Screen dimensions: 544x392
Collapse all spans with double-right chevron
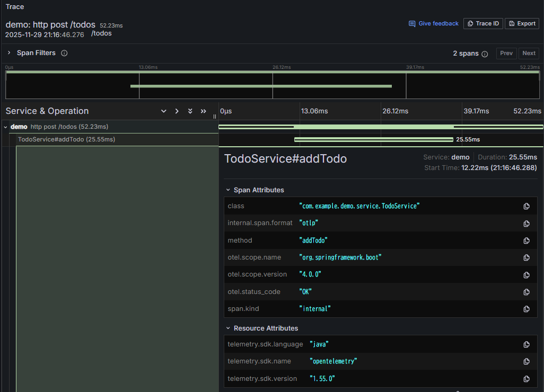click(x=203, y=111)
